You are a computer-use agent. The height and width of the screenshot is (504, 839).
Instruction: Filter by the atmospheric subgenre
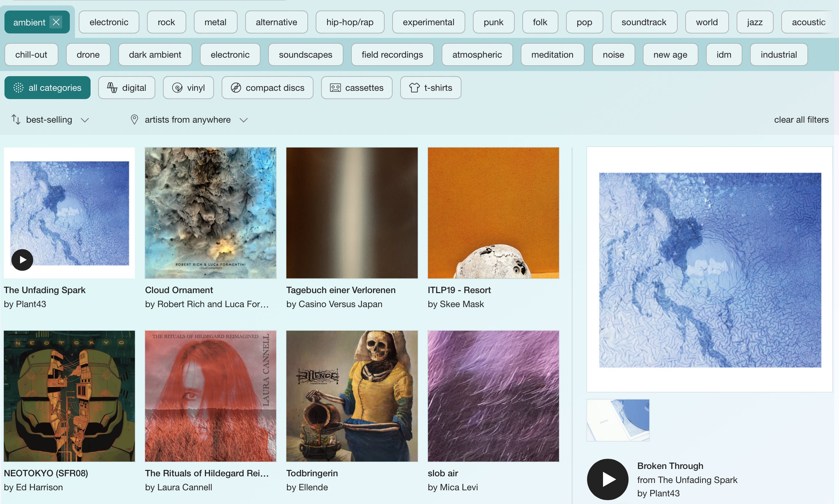point(477,54)
